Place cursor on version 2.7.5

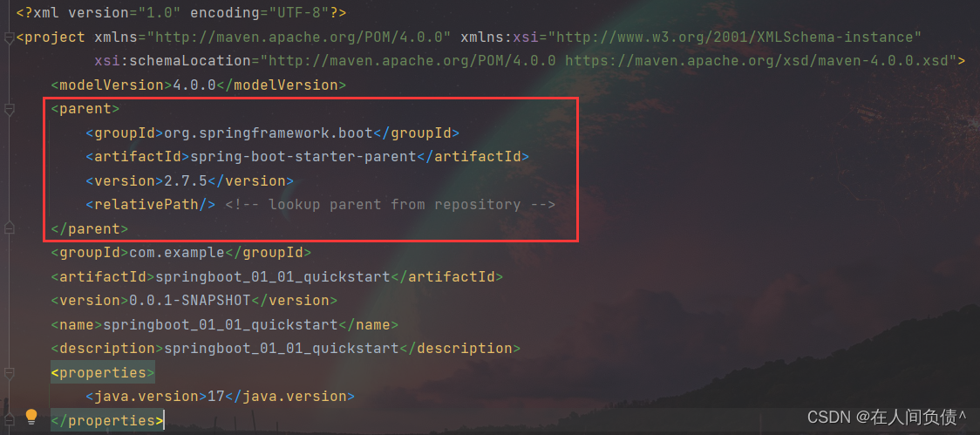tap(186, 180)
